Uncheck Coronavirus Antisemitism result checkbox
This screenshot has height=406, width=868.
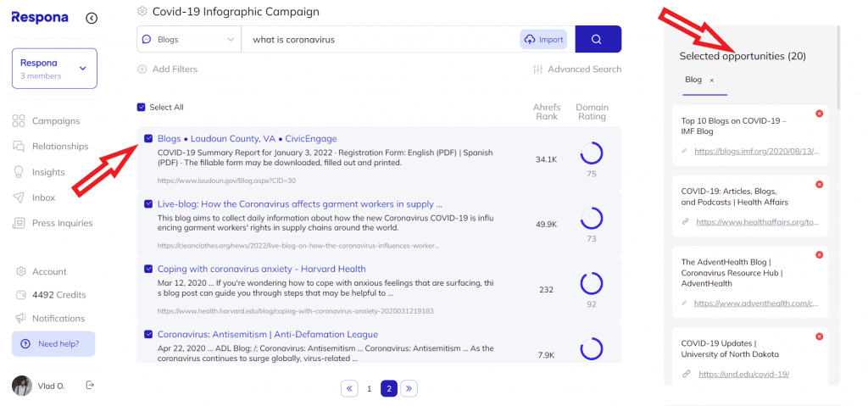click(x=148, y=334)
